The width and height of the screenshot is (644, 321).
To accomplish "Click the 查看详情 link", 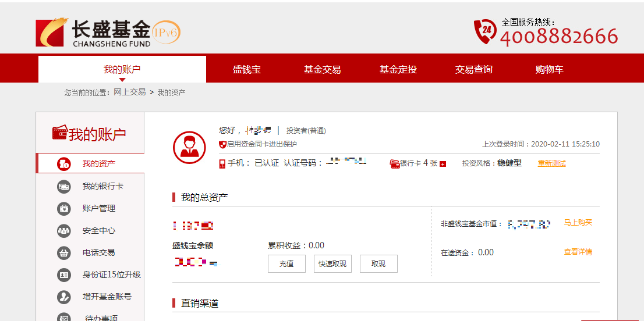I will click(x=578, y=252).
